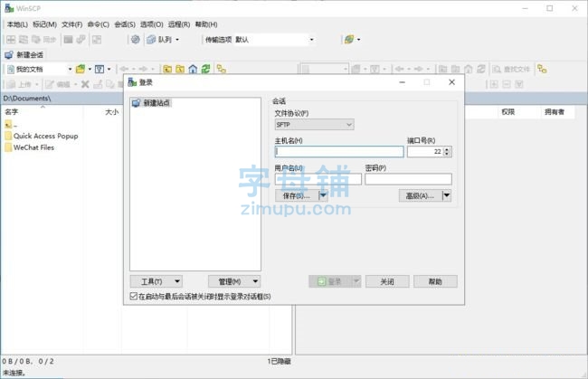Select the parent '..' folder entry
Screen dimensions: 588x379
(11, 125)
